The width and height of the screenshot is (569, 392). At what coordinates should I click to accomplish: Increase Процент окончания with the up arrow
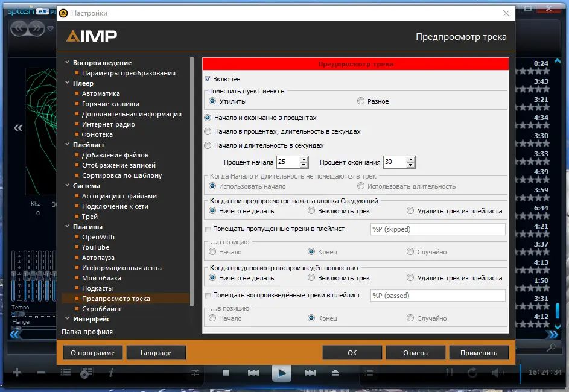click(410, 160)
